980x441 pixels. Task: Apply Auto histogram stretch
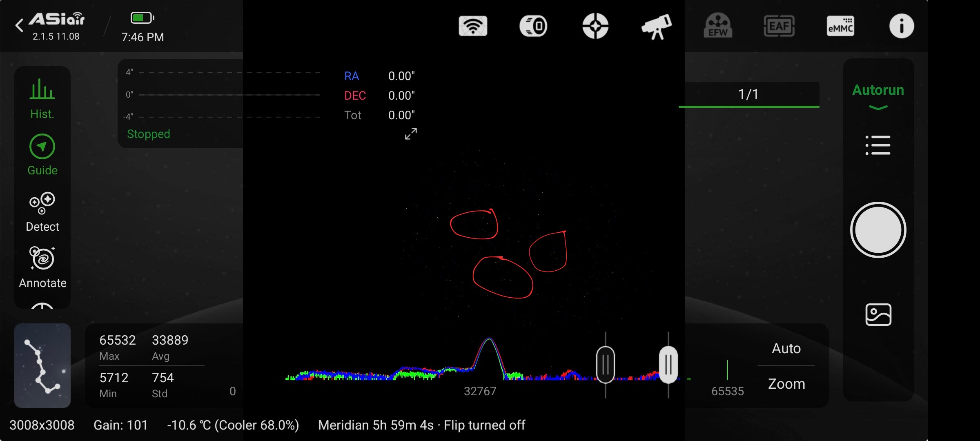click(786, 348)
